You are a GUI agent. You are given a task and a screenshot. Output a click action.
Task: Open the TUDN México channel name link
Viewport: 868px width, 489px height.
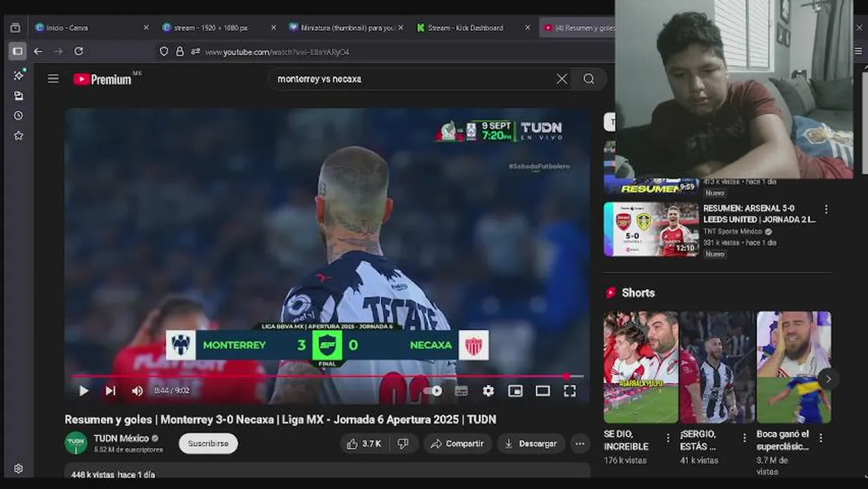[121, 438]
